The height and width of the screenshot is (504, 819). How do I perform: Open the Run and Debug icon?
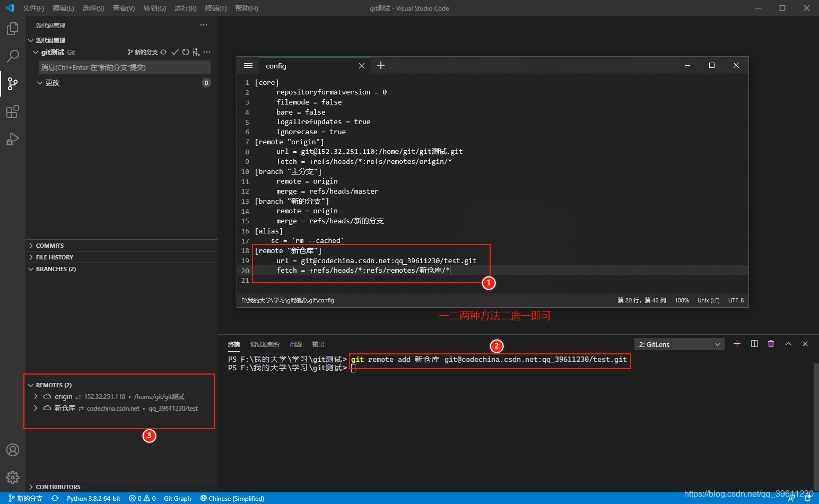point(12,138)
